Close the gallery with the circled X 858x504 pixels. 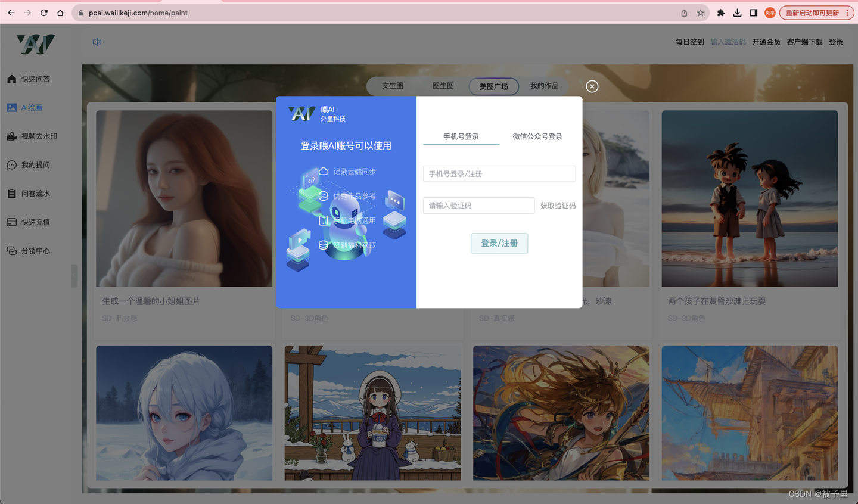point(592,86)
